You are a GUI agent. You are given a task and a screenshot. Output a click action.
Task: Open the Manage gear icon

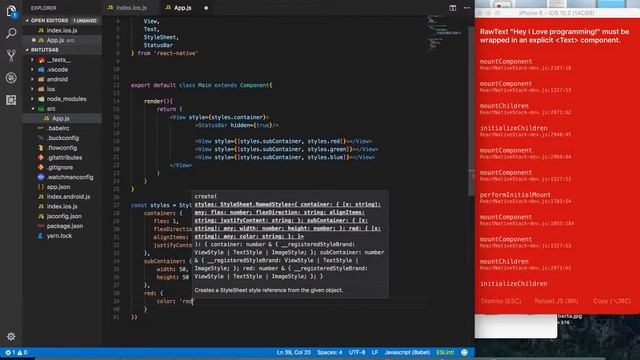pyautogui.click(x=11, y=336)
